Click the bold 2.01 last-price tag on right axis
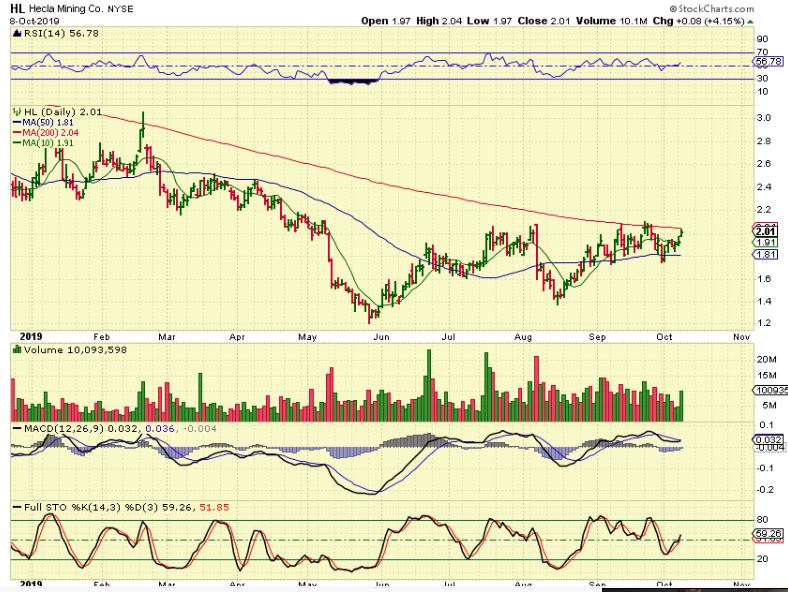The height and width of the screenshot is (592, 788). [765, 231]
